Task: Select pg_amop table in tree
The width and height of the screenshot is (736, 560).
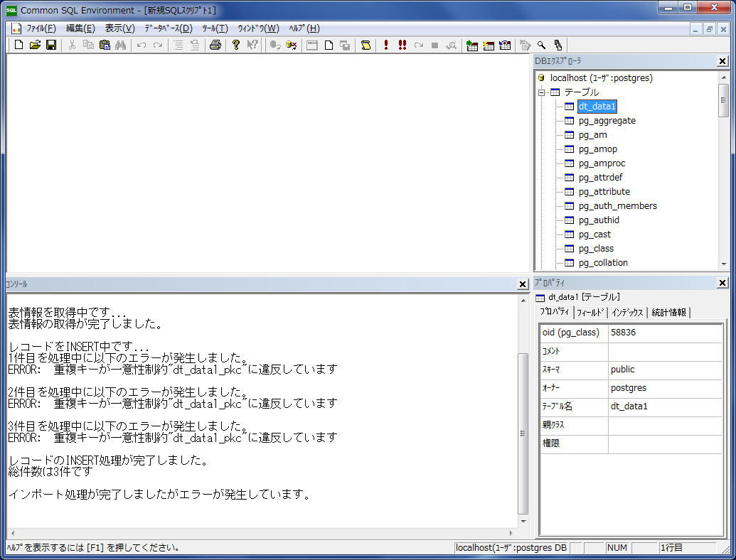Action: click(x=598, y=149)
